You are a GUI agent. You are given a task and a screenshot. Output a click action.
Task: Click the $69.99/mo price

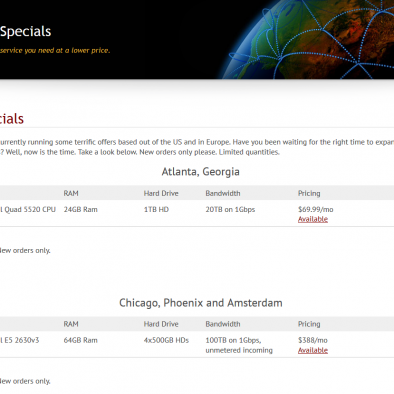[x=316, y=209]
